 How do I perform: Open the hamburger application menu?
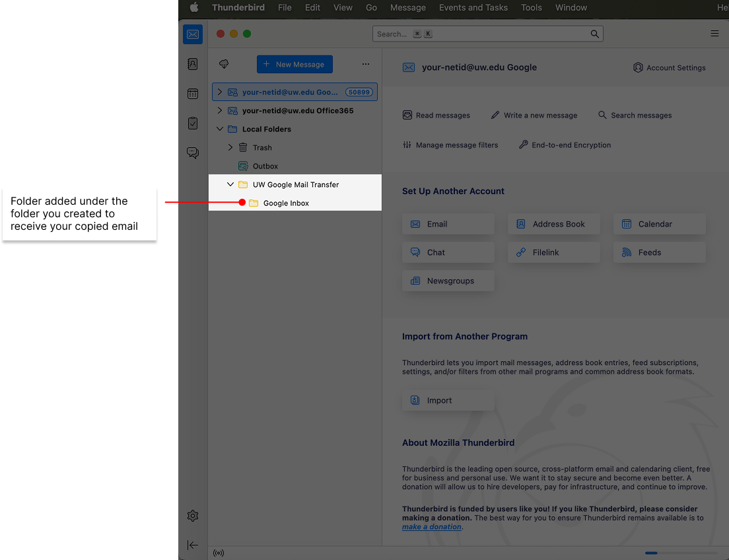click(x=714, y=34)
